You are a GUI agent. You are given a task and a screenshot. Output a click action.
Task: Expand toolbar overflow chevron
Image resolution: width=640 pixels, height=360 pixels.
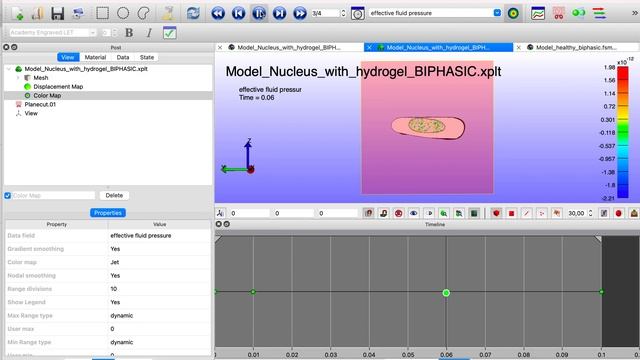[635, 13]
